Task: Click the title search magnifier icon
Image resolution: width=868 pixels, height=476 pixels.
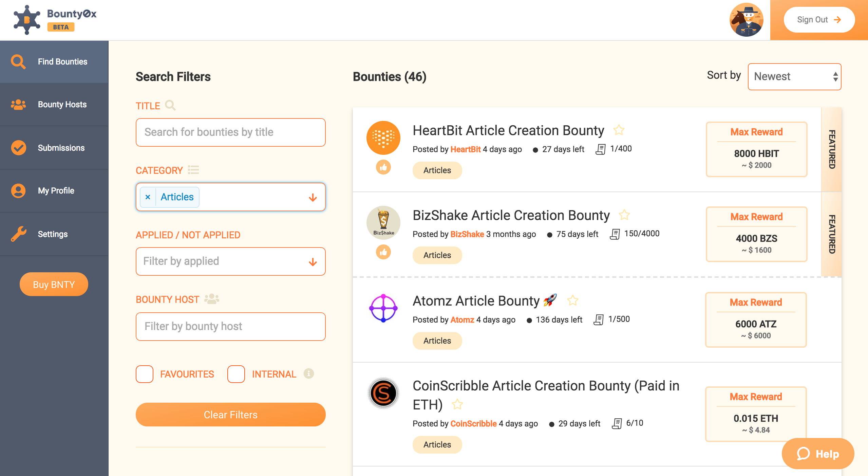Action: 171,106
